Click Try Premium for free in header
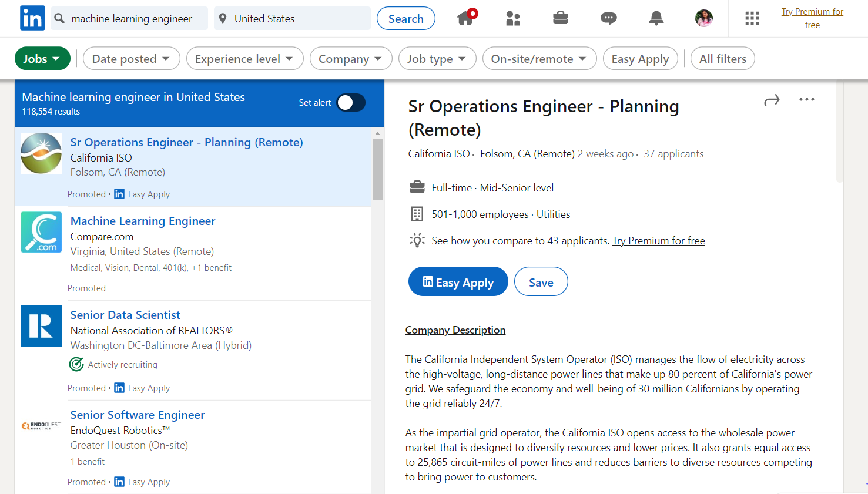The width and height of the screenshot is (868, 494). click(812, 18)
